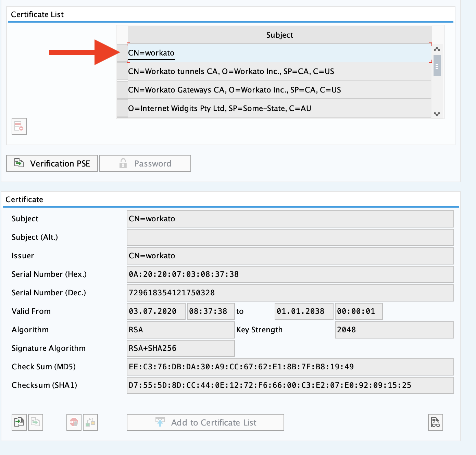The width and height of the screenshot is (476, 455).
Task: Click the Serial Number (Hex.) field
Action: point(290,274)
